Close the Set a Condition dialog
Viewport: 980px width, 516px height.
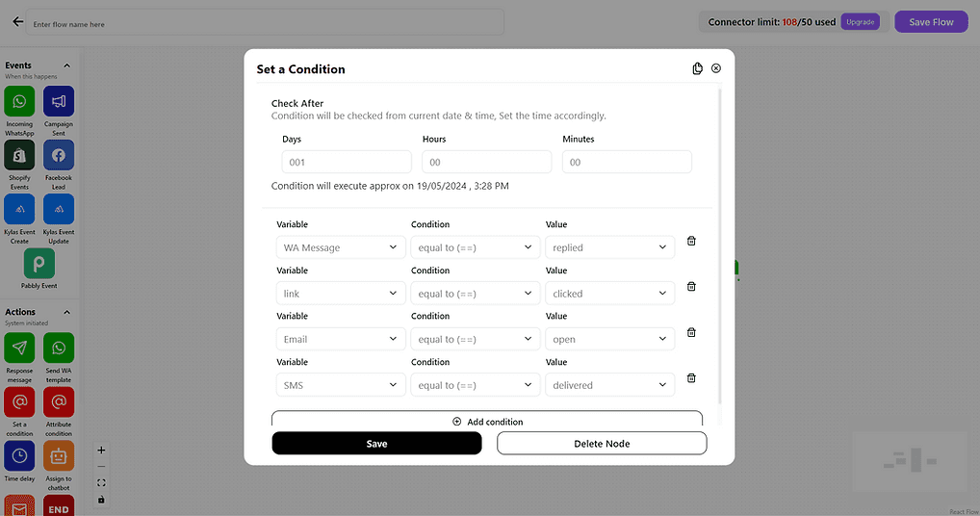[x=716, y=68]
